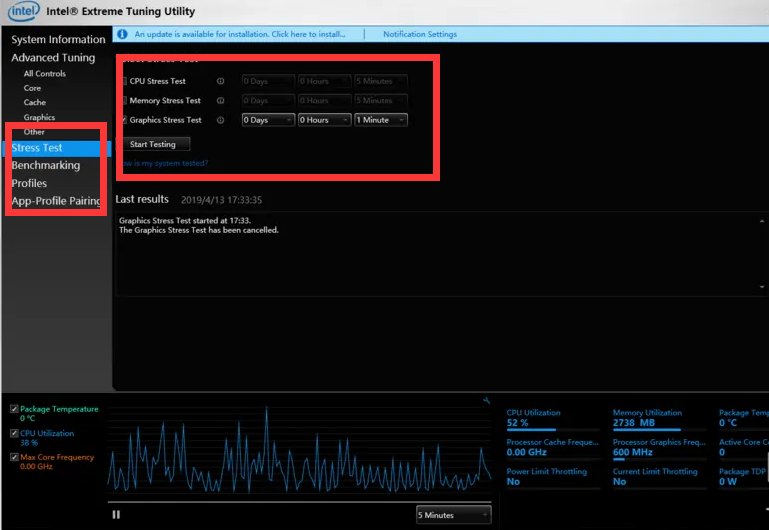This screenshot has height=530, width=769.
Task: Click the Intel logo icon
Action: click(23, 11)
